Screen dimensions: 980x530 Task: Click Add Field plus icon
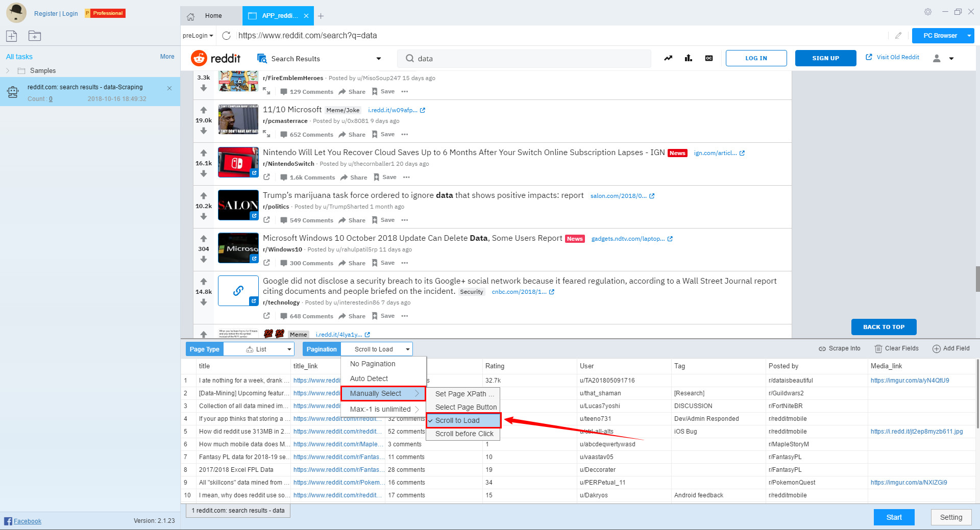[937, 349]
